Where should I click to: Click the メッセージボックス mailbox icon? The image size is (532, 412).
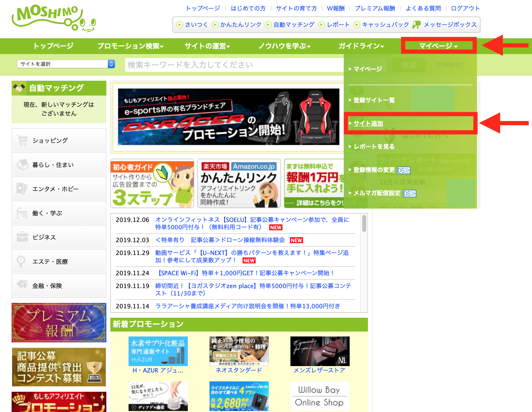click(417, 24)
